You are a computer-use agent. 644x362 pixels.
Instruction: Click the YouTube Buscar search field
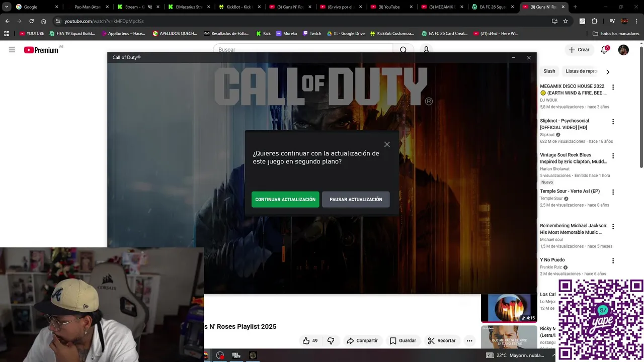click(303, 50)
